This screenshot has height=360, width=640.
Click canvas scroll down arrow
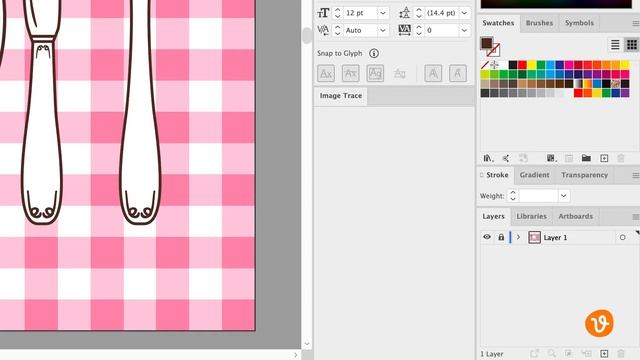(x=307, y=344)
